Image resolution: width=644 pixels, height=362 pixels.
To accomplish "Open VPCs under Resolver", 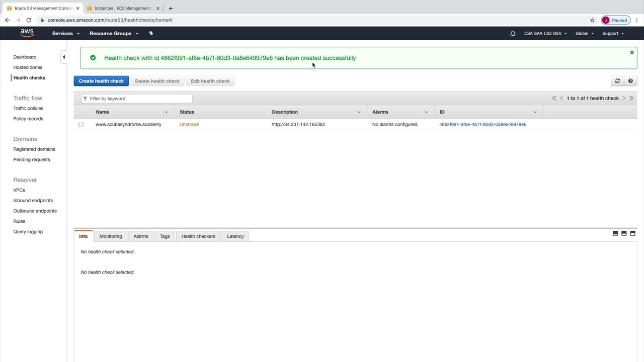I will [x=19, y=190].
